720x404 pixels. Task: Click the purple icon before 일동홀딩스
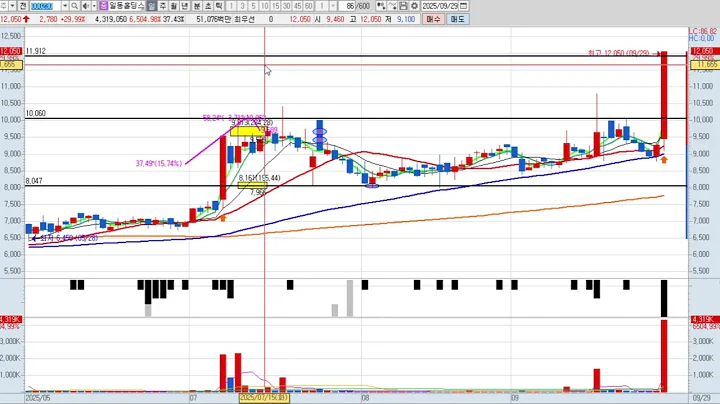coord(103,6)
